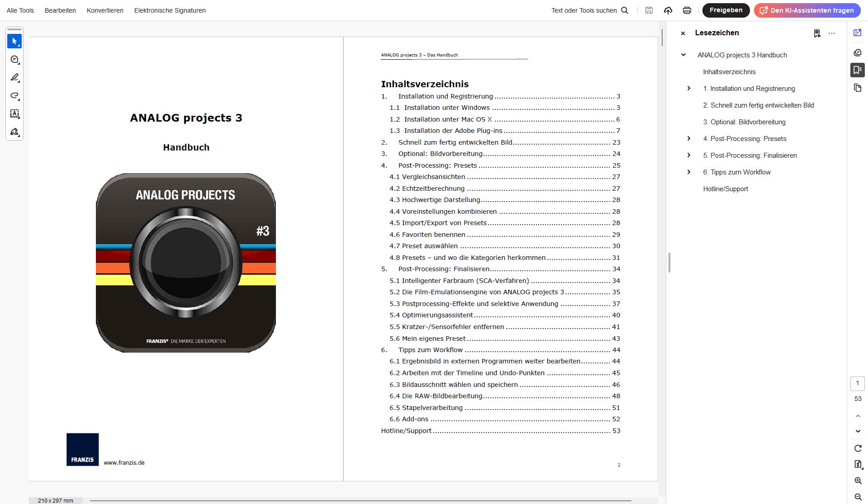Activate the comment tool in the left toolbar
Viewport: 868px width, 504px height.
(14, 59)
